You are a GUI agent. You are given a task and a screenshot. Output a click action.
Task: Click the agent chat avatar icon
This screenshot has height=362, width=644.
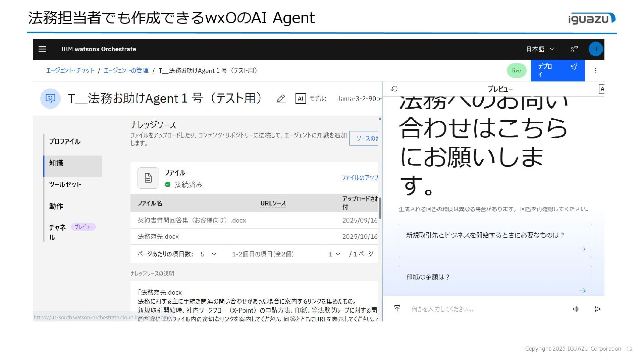(x=50, y=99)
